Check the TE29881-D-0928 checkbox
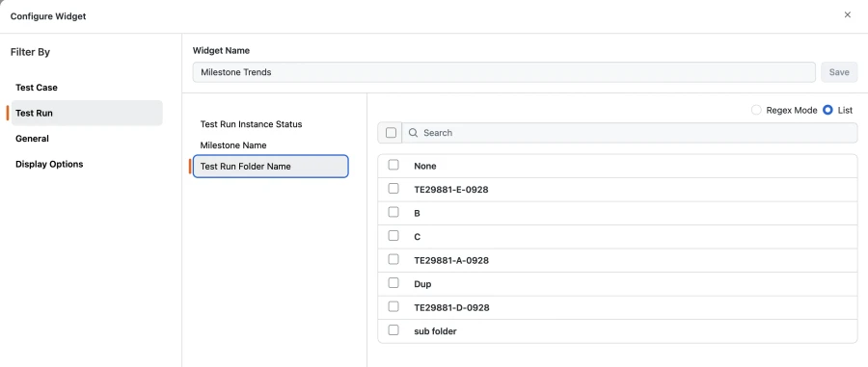The image size is (868, 367). 393,306
